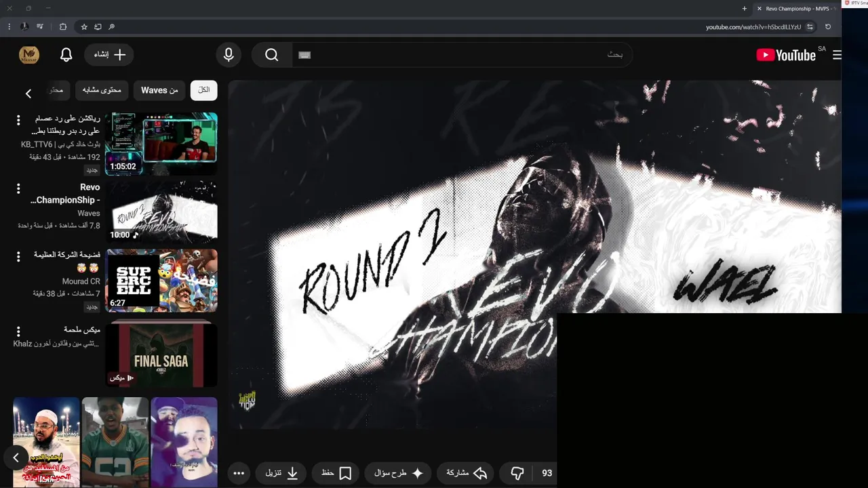This screenshot has height=488, width=868.
Task: Bookmark this page with the star icon
Action: pyautogui.click(x=84, y=26)
